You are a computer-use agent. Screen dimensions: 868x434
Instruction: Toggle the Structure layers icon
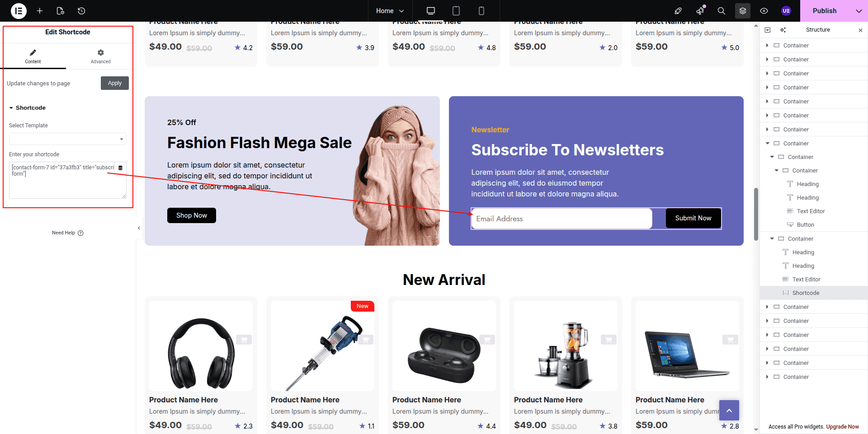click(x=743, y=11)
